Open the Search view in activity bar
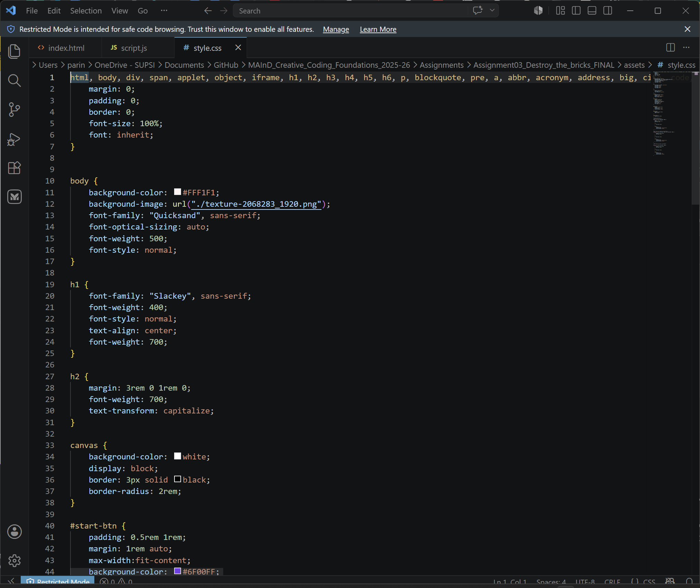The height and width of the screenshot is (588, 700). click(14, 81)
